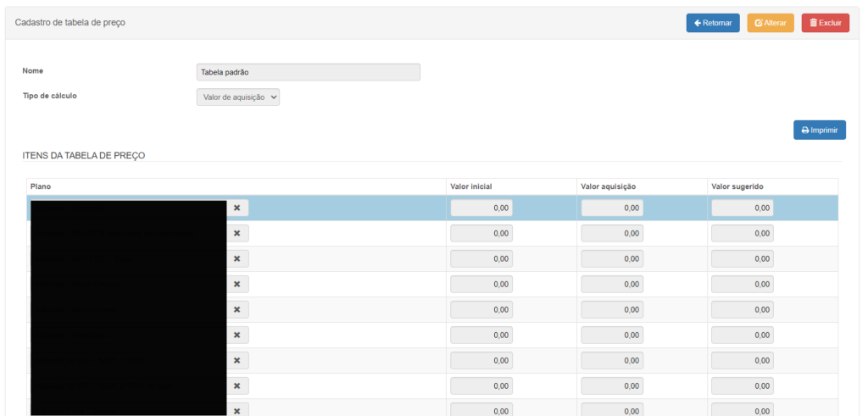The width and height of the screenshot is (868, 416).
Task: Print the table using Imprimir button
Action: coord(820,130)
